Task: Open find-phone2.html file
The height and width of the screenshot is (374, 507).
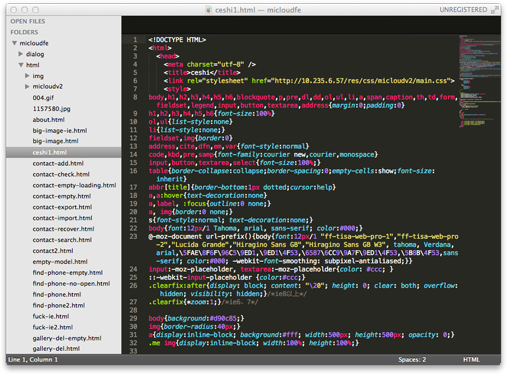Action: coord(59,305)
